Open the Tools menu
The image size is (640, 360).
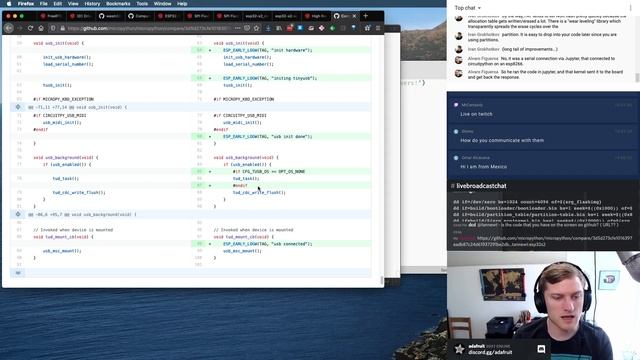point(142,4)
